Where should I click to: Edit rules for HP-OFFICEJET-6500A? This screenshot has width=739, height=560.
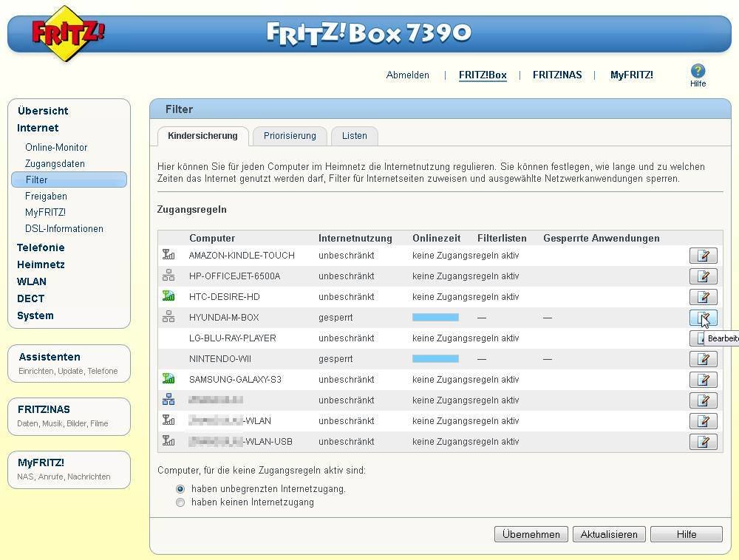coord(704,276)
